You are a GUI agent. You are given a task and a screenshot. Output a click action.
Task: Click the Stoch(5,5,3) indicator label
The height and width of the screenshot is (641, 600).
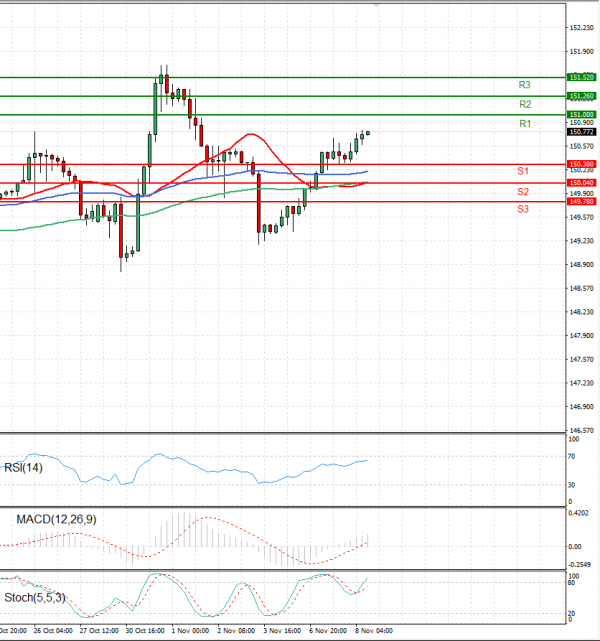35,598
